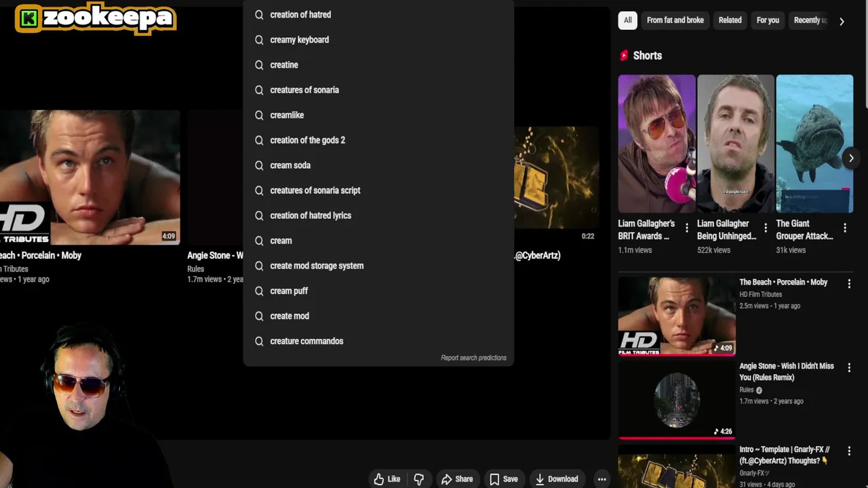
Task: Select the 'All' filter chip
Action: pyautogui.click(x=628, y=20)
